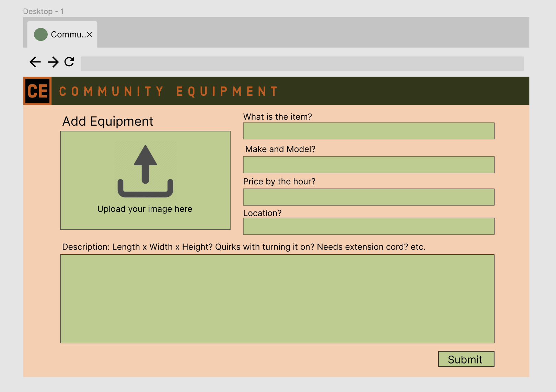Click into the Description text area
The image size is (556, 392).
click(x=277, y=299)
